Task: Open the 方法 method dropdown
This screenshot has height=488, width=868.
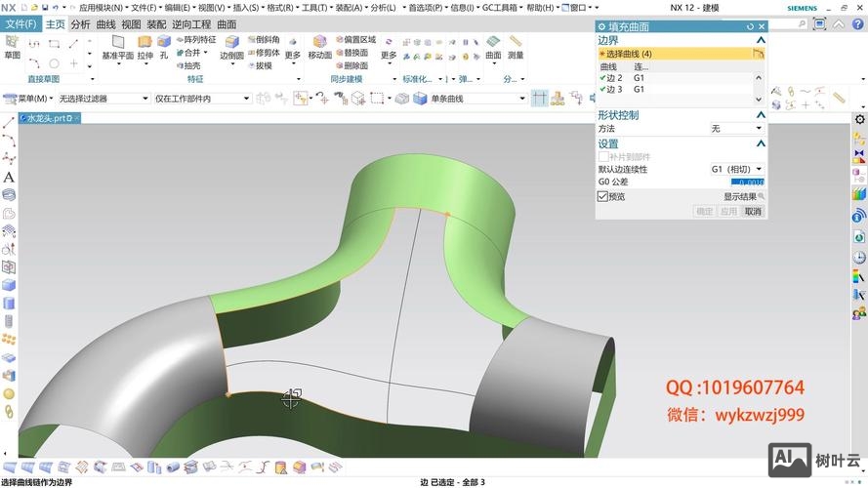Action: 736,128
